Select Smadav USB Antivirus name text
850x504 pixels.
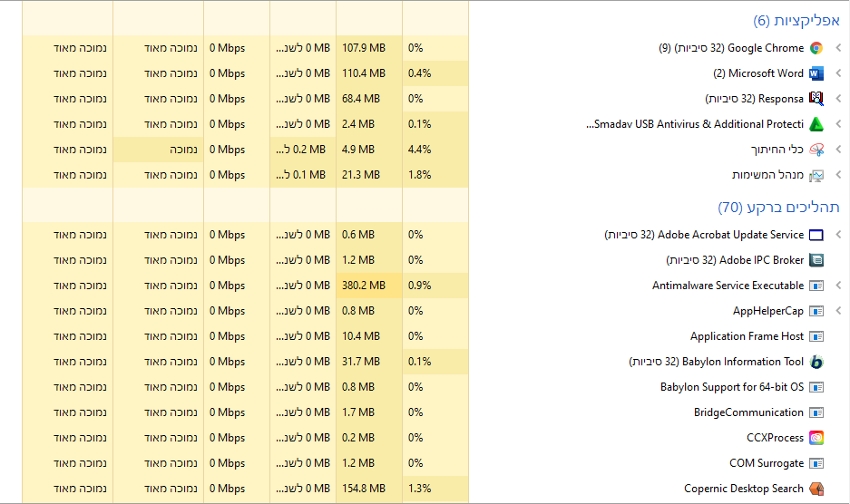point(695,124)
